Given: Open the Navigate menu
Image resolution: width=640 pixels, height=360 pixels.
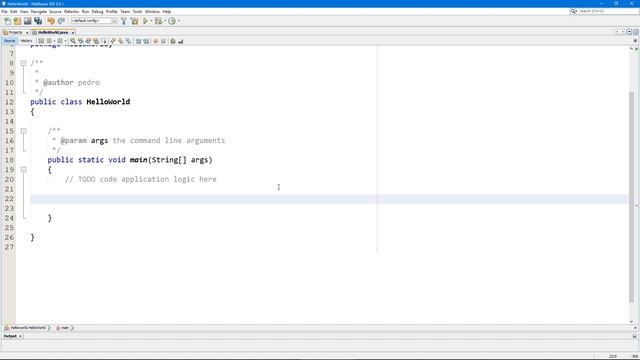Looking at the screenshot, I should (x=39, y=11).
